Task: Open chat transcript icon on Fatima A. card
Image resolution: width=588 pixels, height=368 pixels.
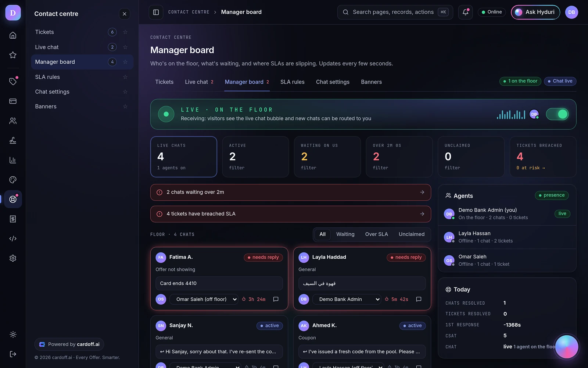Action: [276, 299]
